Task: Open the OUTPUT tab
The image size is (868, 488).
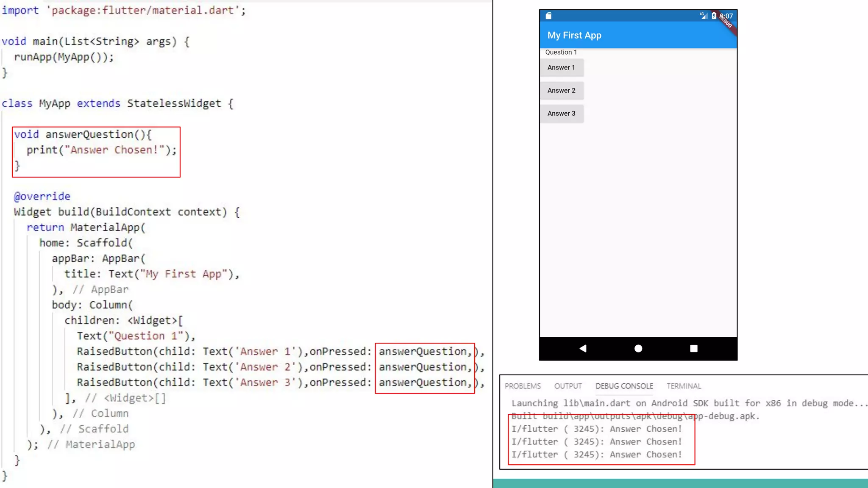Action: (x=568, y=386)
